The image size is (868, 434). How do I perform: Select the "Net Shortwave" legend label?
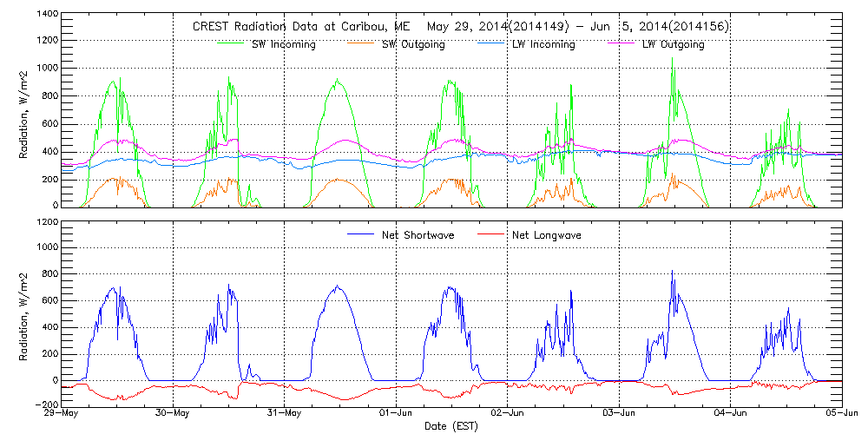pos(419,234)
